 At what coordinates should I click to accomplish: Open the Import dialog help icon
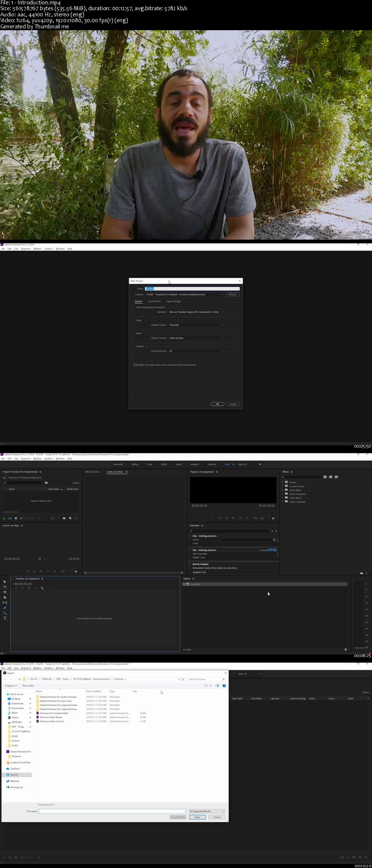224,685
